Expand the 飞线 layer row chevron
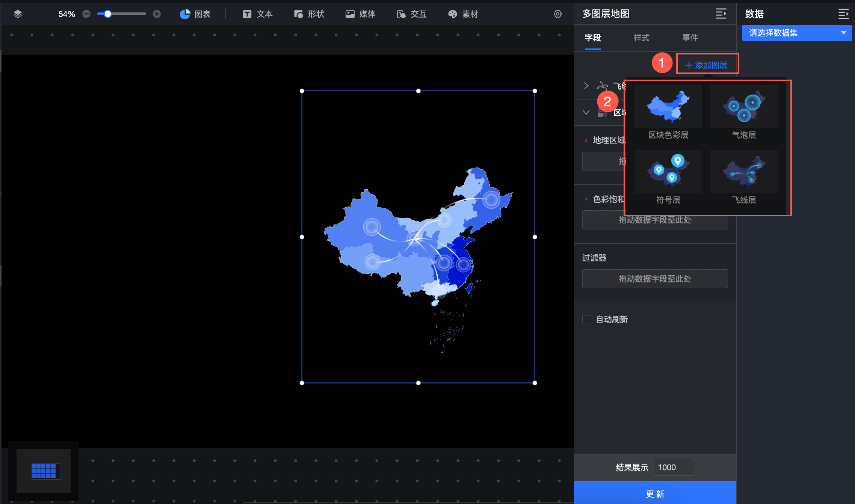This screenshot has height=504, width=855. pyautogui.click(x=586, y=86)
